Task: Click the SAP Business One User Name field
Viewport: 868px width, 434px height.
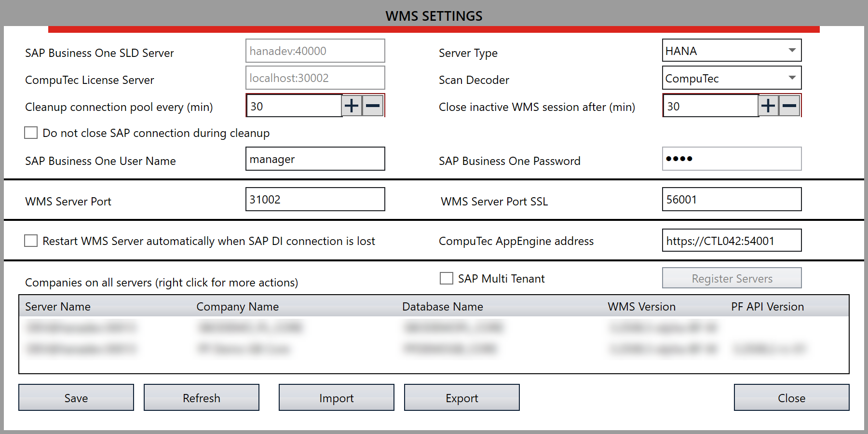Action: point(314,159)
